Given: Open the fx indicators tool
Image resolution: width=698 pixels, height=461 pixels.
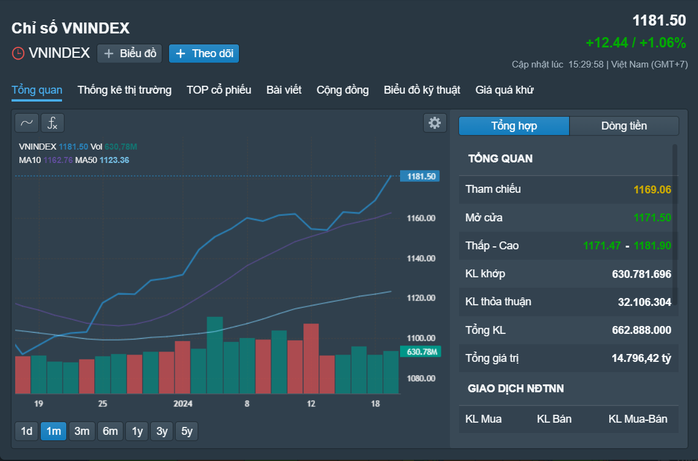Looking at the screenshot, I should [x=53, y=123].
